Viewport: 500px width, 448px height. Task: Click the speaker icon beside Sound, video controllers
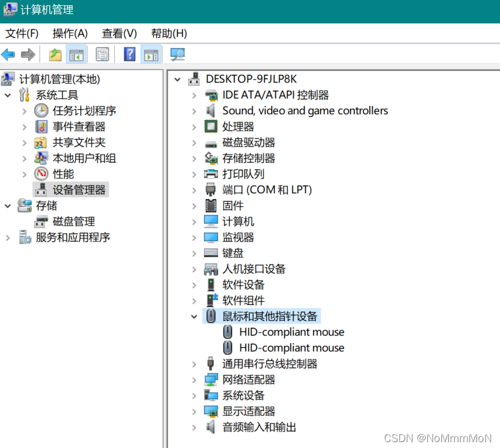click(211, 111)
